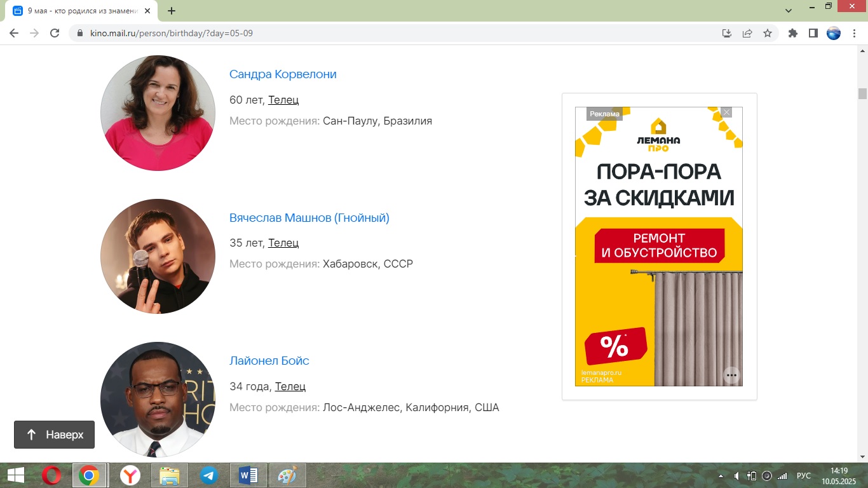Open Лайонел Бойс profile link
Image resolution: width=868 pixels, height=488 pixels.
click(269, 361)
